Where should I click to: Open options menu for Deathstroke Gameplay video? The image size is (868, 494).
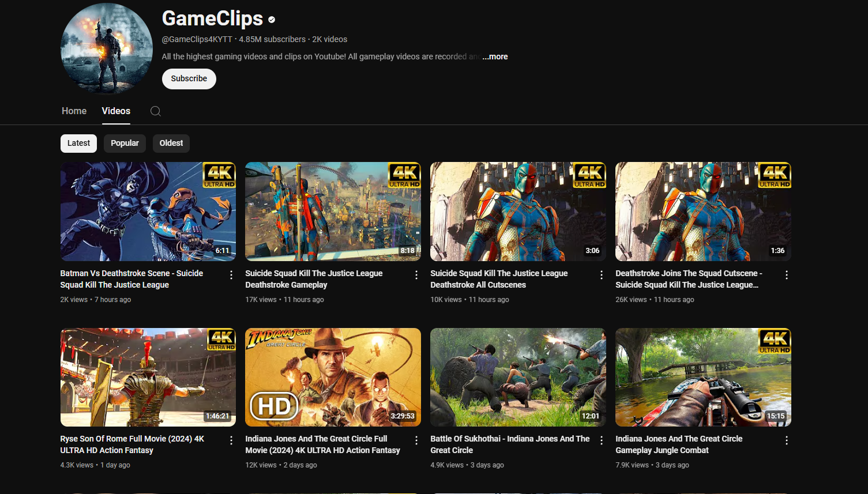click(x=416, y=275)
